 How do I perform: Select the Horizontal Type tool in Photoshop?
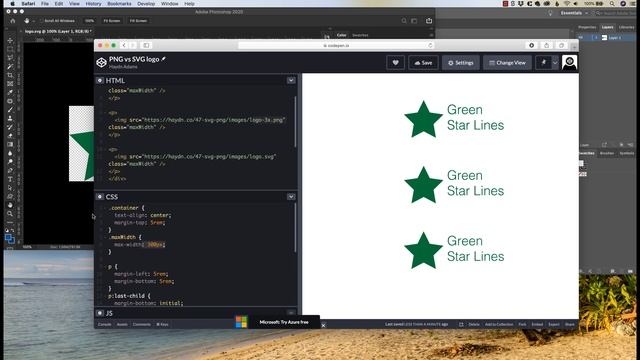(x=10, y=179)
